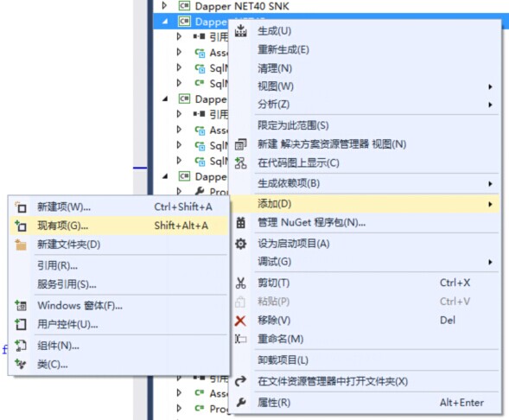Collapse the highlighted selected Dapper project node
Image resolution: width=509 pixels, height=420 pixels.
pos(165,22)
